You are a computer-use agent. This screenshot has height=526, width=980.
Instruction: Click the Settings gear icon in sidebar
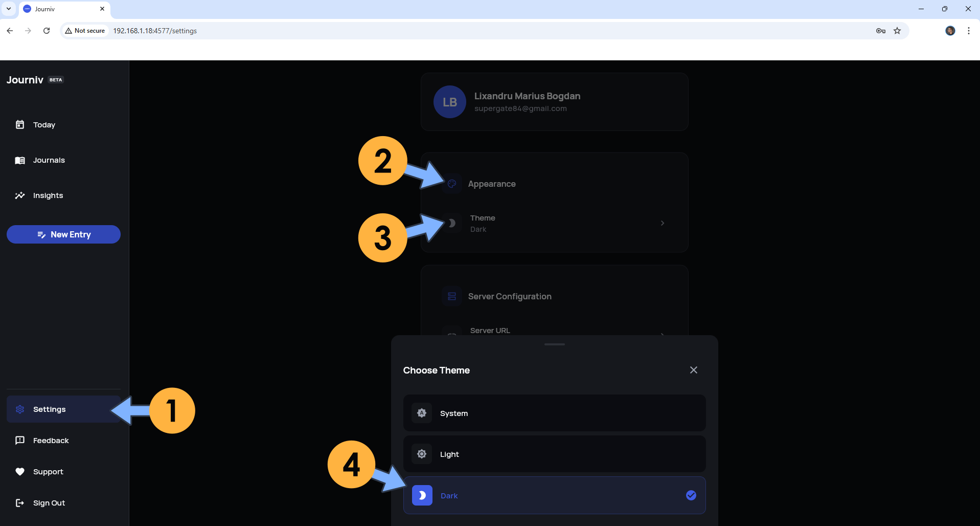pos(20,409)
